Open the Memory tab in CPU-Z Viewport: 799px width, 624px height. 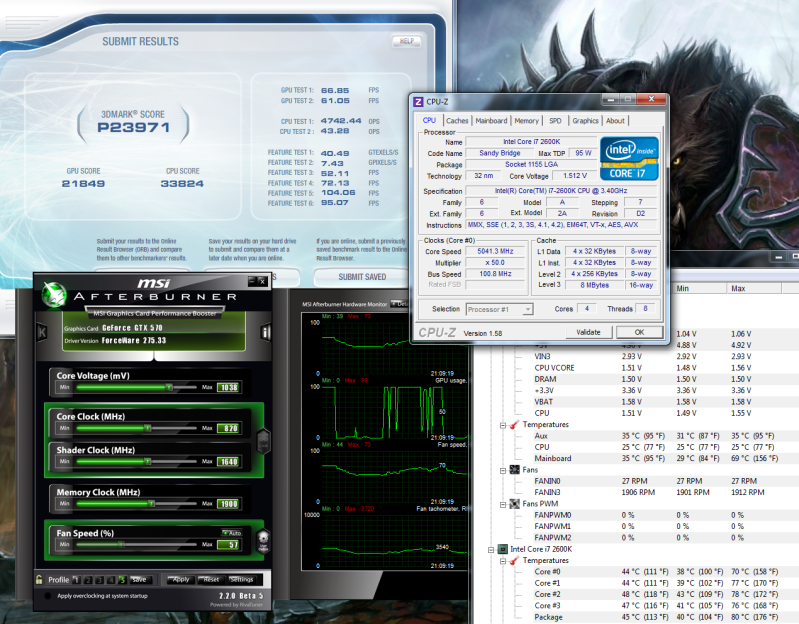[526, 121]
